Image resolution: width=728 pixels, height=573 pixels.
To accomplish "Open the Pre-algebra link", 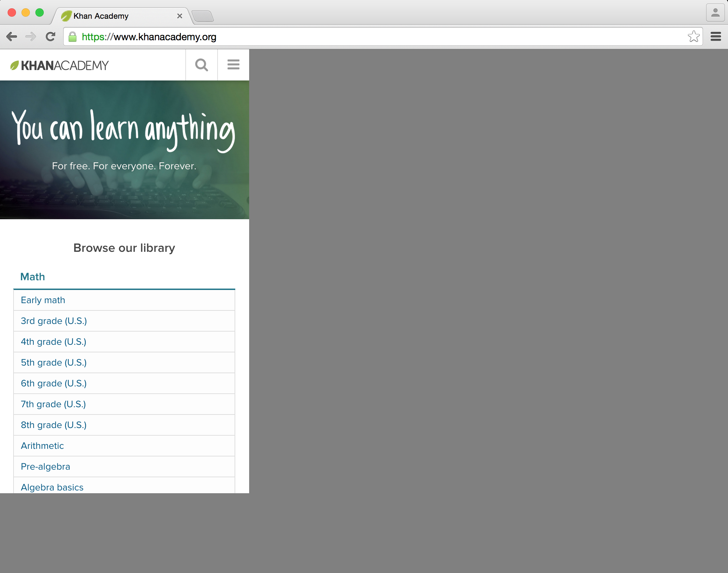I will tap(45, 467).
